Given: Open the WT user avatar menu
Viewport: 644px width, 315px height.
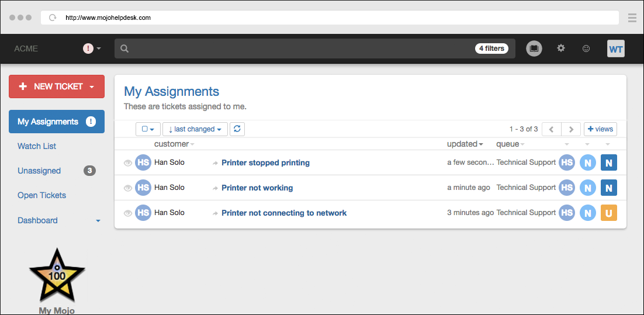Looking at the screenshot, I should pyautogui.click(x=615, y=49).
